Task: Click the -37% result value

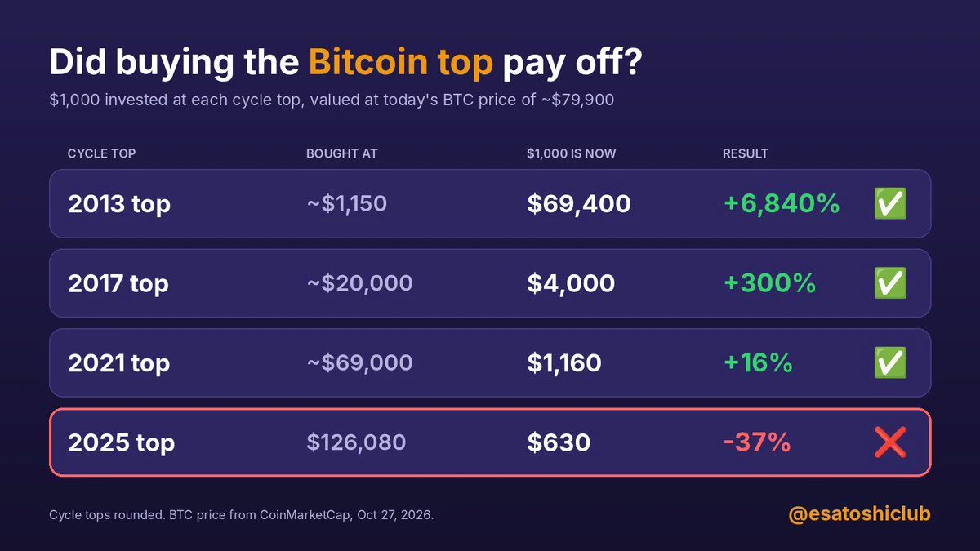Action: pyautogui.click(x=757, y=442)
